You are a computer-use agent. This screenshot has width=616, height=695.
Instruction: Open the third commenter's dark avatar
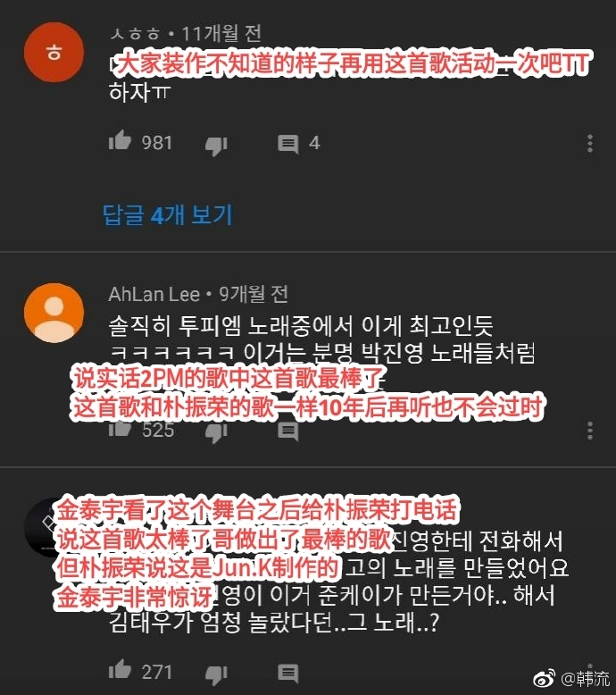(x=45, y=528)
